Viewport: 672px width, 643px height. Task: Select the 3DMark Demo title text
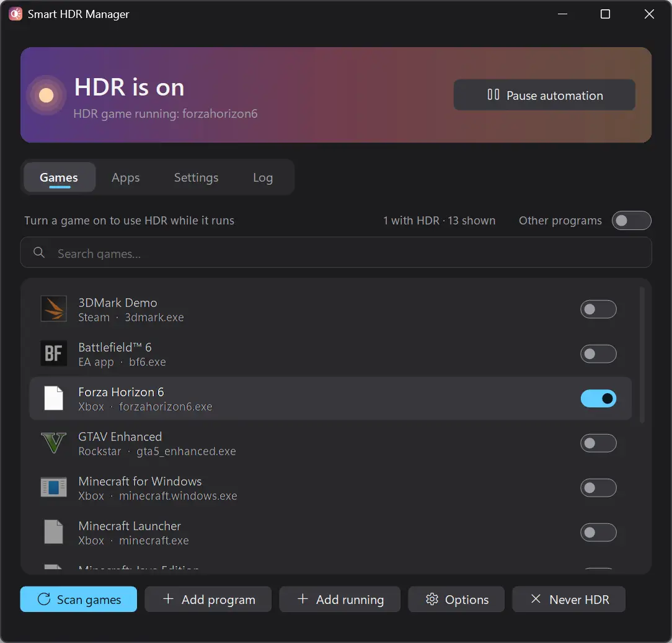(117, 303)
